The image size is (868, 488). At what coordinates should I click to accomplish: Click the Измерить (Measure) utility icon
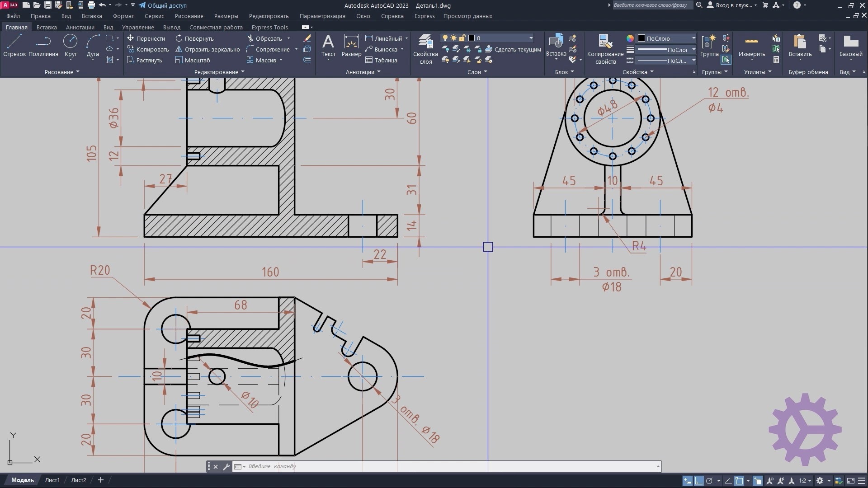751,45
